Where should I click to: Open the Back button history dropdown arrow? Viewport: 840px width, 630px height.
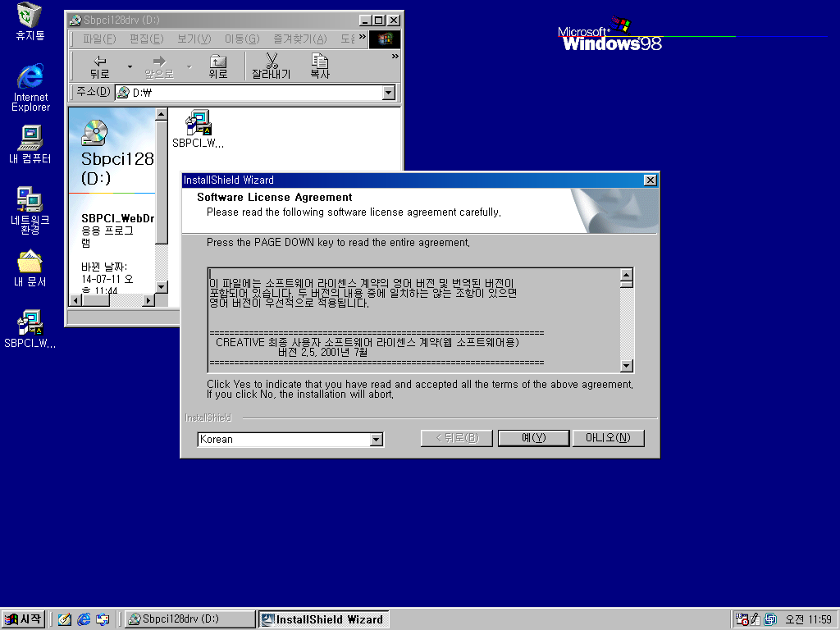[130, 67]
